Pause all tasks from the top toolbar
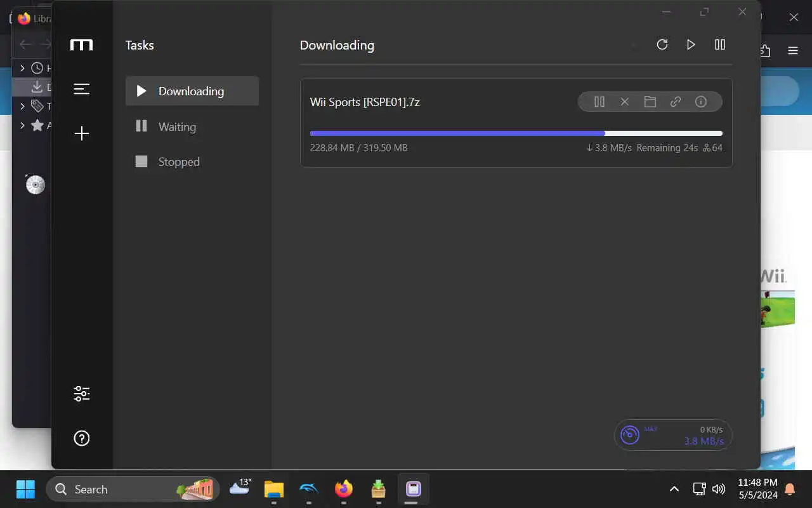This screenshot has width=812, height=508. (720, 44)
